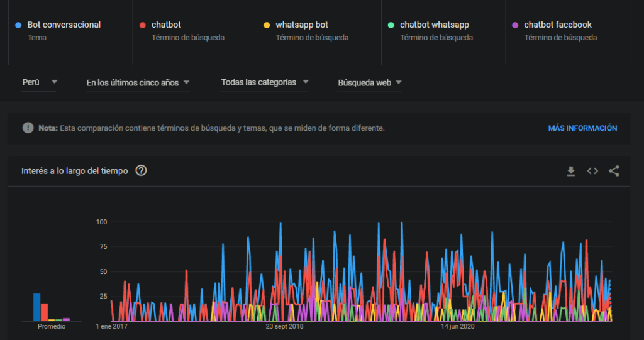Click the note warning exclamation icon
This screenshot has height=340, width=644.
[x=28, y=128]
